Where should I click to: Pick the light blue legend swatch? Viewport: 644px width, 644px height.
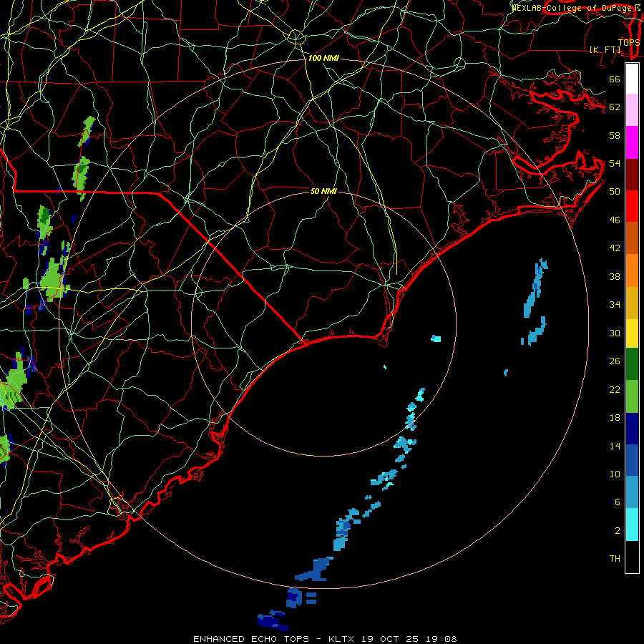tap(632, 492)
